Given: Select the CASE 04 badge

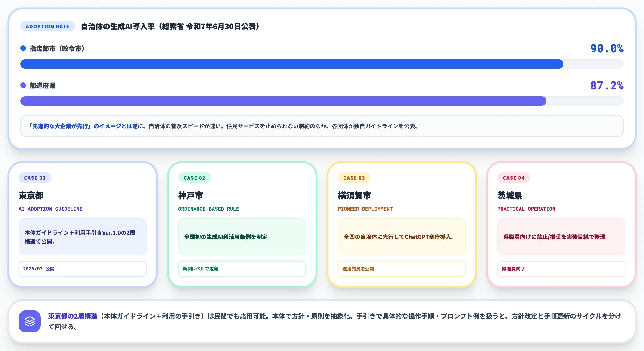Looking at the screenshot, I should point(514,178).
